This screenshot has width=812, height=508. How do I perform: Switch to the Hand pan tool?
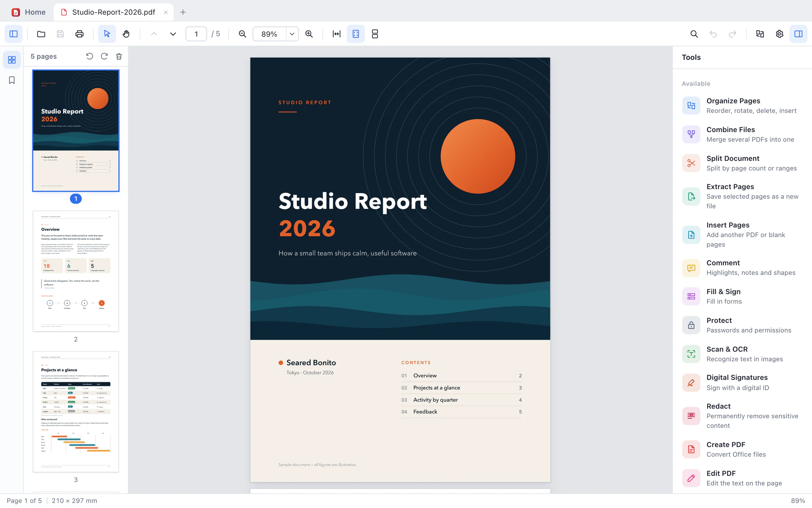(x=126, y=34)
